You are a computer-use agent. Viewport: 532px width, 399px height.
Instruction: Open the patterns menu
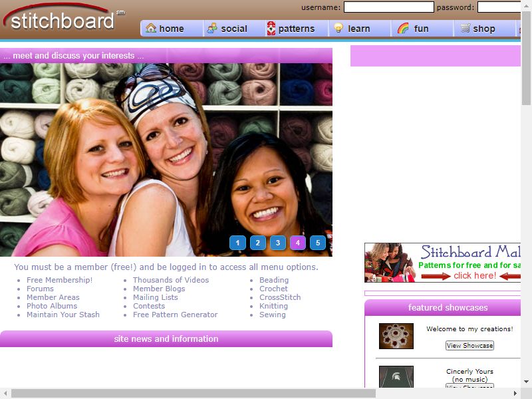coord(297,29)
